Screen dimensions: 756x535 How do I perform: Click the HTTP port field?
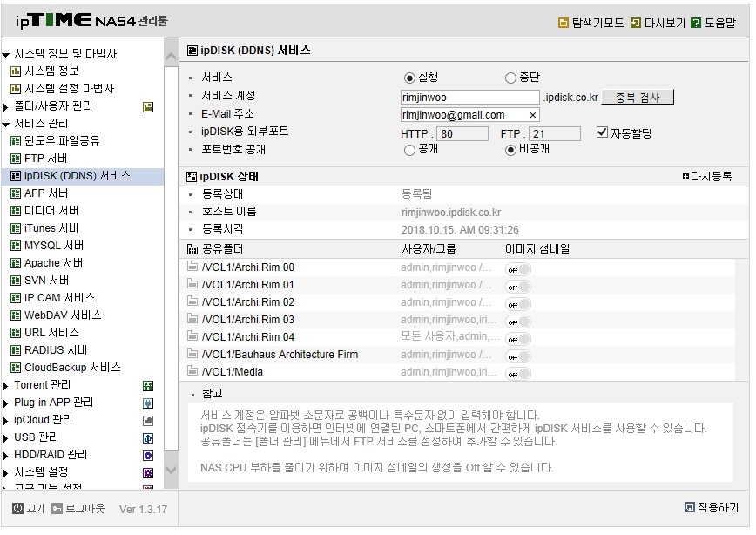tap(462, 133)
